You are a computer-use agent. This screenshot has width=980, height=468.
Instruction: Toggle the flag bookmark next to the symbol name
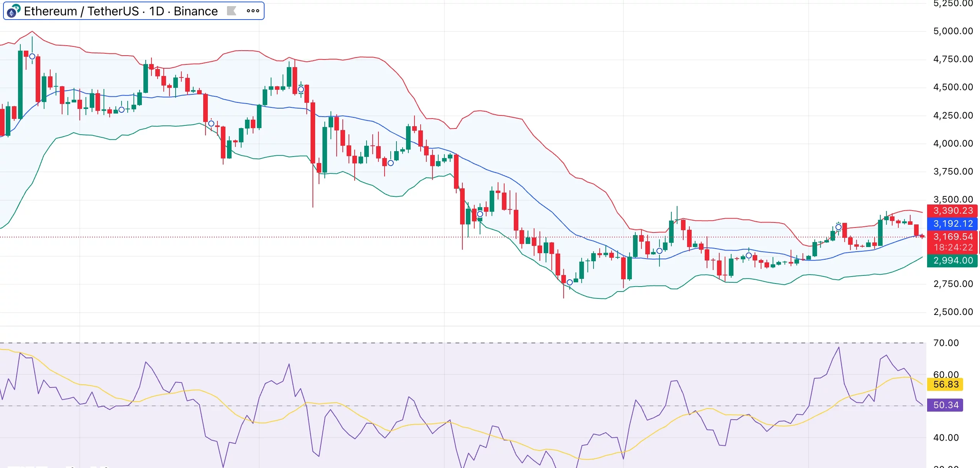click(x=232, y=10)
